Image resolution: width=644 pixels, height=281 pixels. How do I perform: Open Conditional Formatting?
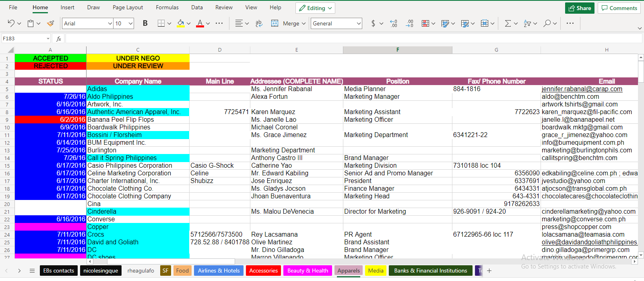425,23
